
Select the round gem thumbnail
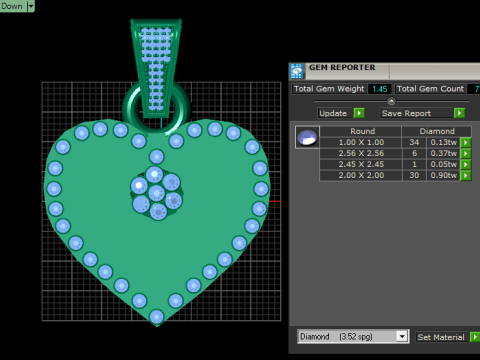[307, 137]
